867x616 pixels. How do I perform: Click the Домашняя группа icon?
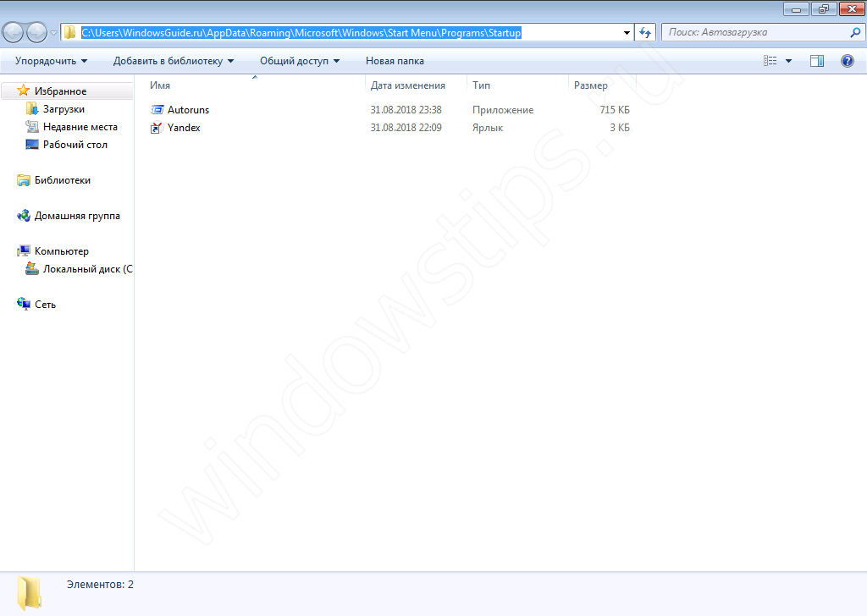(23, 216)
